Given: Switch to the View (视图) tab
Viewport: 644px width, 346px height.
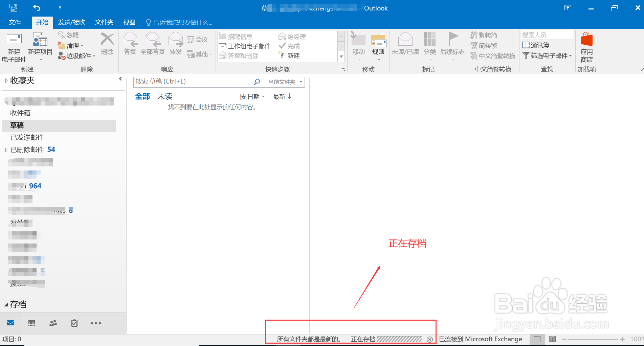Looking at the screenshot, I should 129,22.
